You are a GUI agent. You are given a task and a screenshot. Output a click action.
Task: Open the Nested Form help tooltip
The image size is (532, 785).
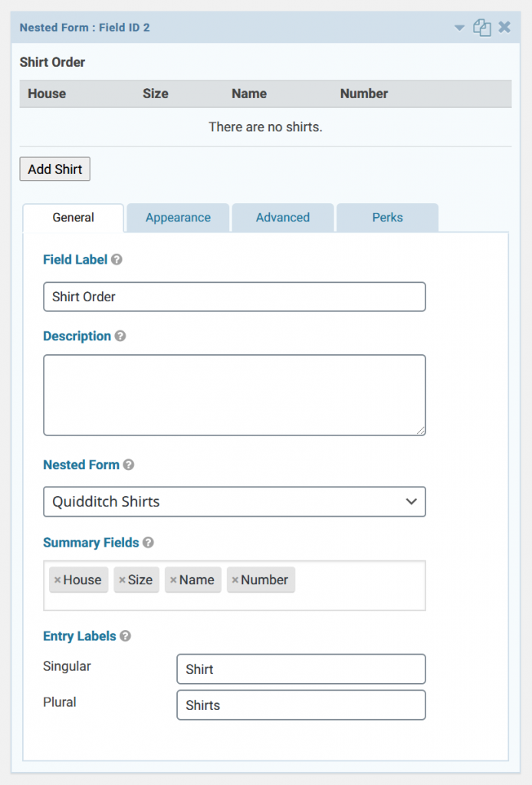128,465
